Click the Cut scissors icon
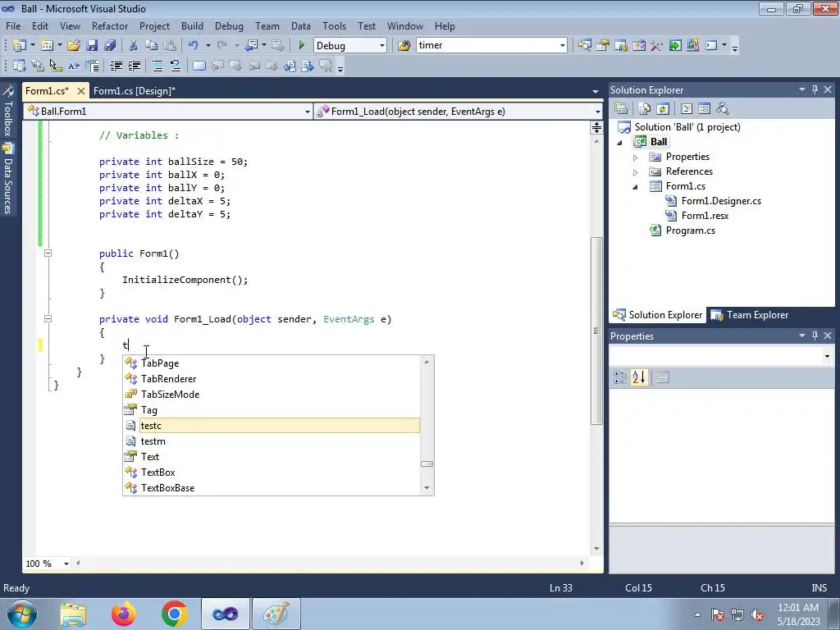 (x=134, y=46)
